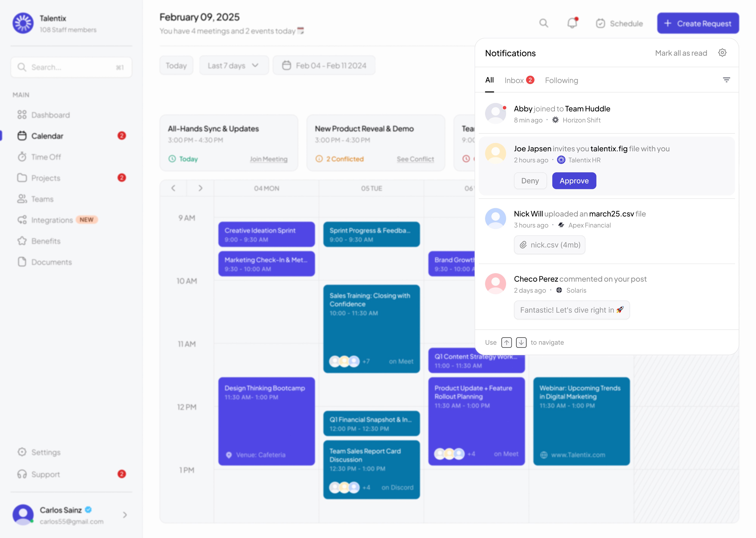Deny Joe Japsen's file invite
Viewport: 756px width, 538px height.
[530, 181]
